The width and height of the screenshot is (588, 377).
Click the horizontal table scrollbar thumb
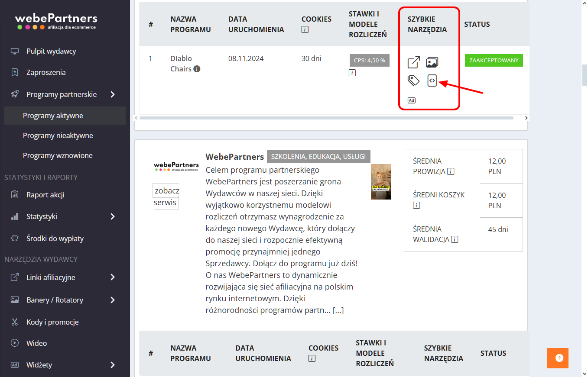click(326, 118)
